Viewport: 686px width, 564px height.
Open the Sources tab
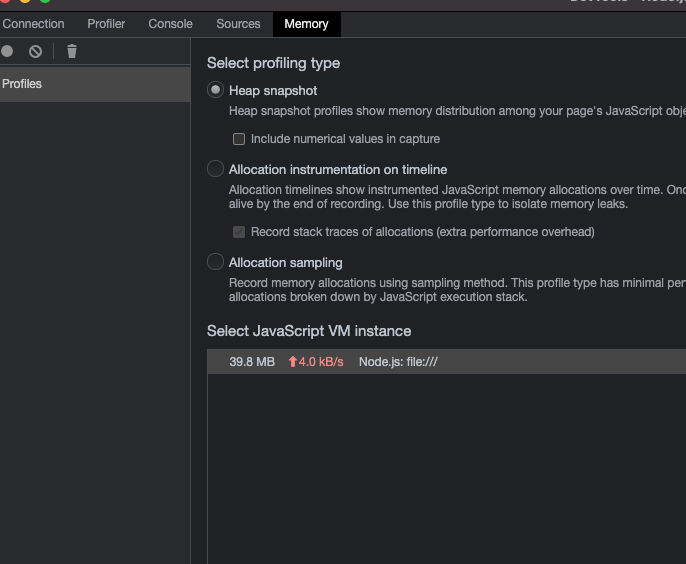238,24
